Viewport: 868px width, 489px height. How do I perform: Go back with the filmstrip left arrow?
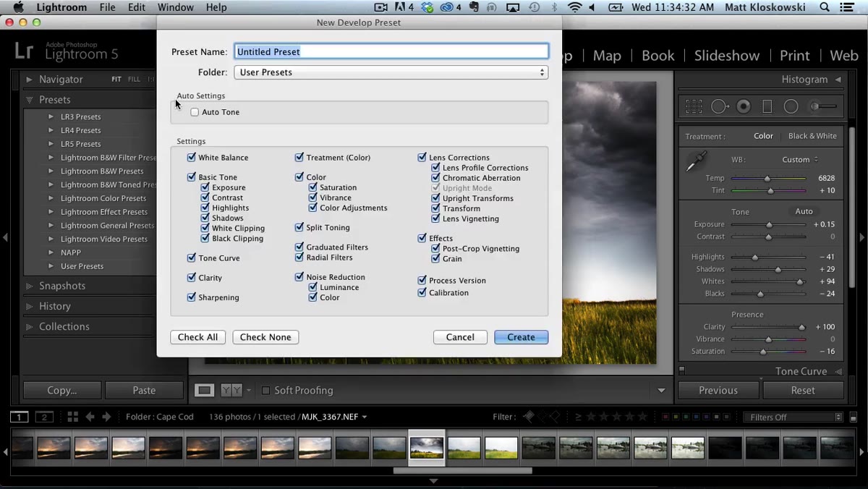point(90,417)
